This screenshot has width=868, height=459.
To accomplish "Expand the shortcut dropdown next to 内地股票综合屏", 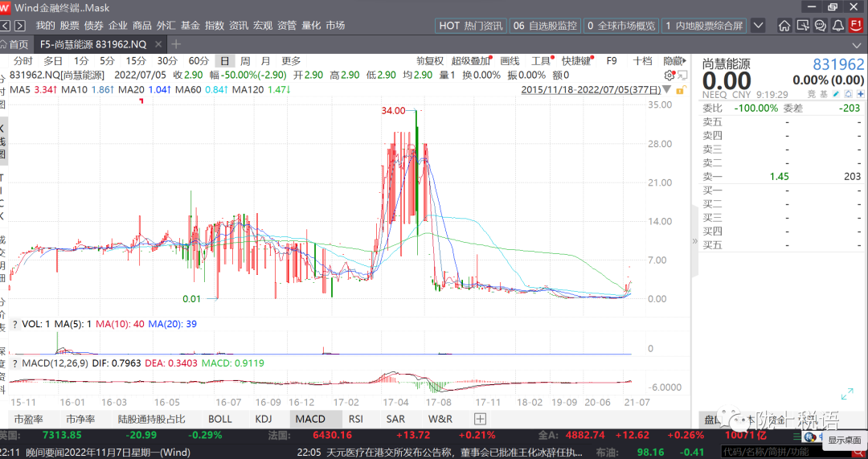I will pos(759,26).
